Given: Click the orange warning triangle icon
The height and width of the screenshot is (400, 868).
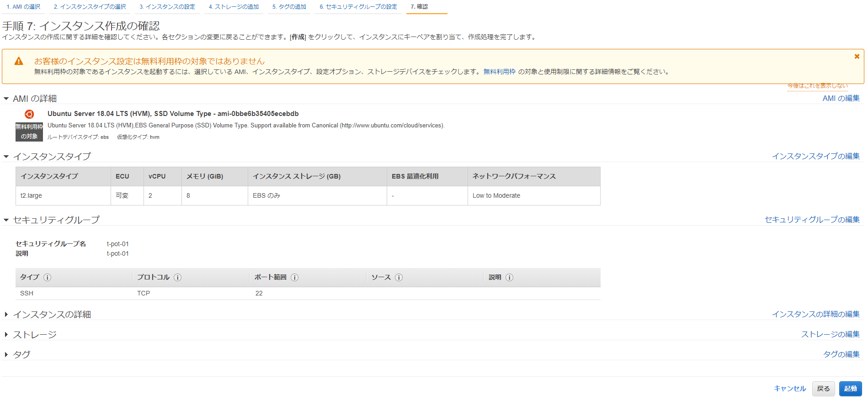Looking at the screenshot, I should coord(19,61).
